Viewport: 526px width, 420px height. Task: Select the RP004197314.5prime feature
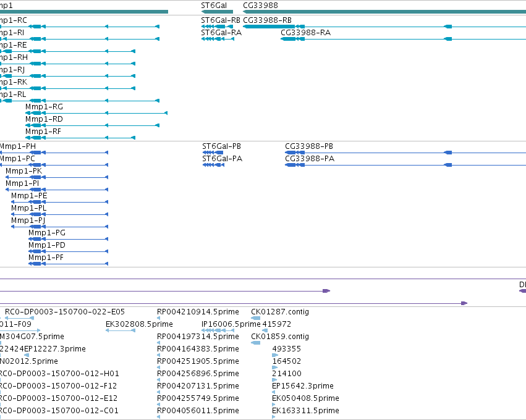158,343
